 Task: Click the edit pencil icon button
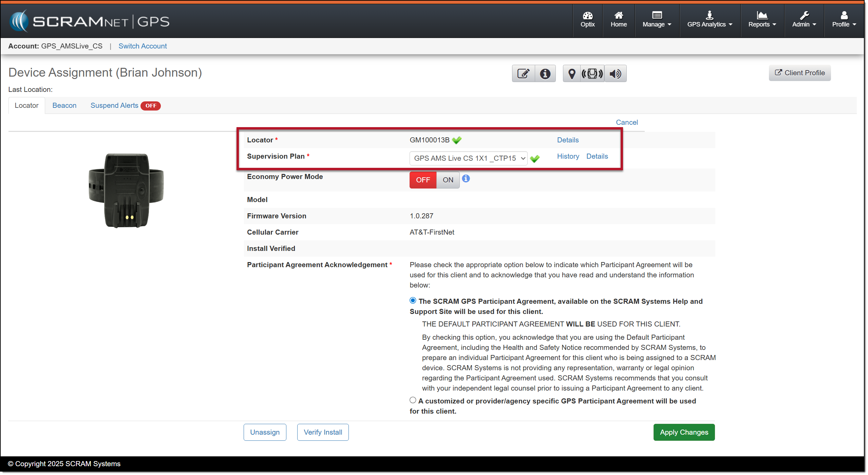523,74
